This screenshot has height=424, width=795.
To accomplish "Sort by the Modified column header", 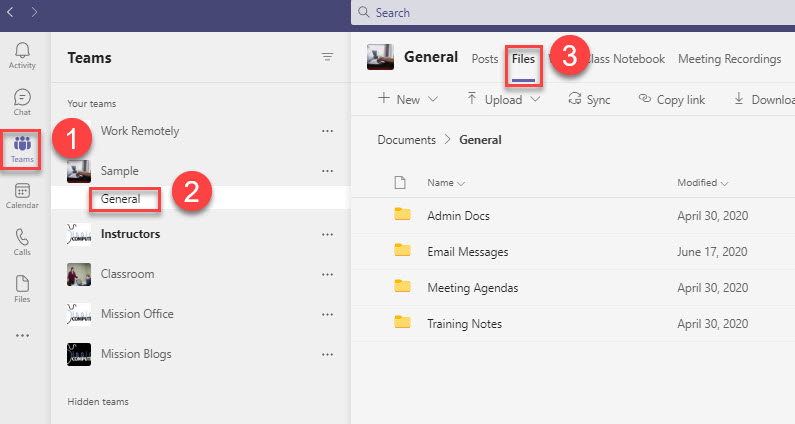I will click(703, 183).
